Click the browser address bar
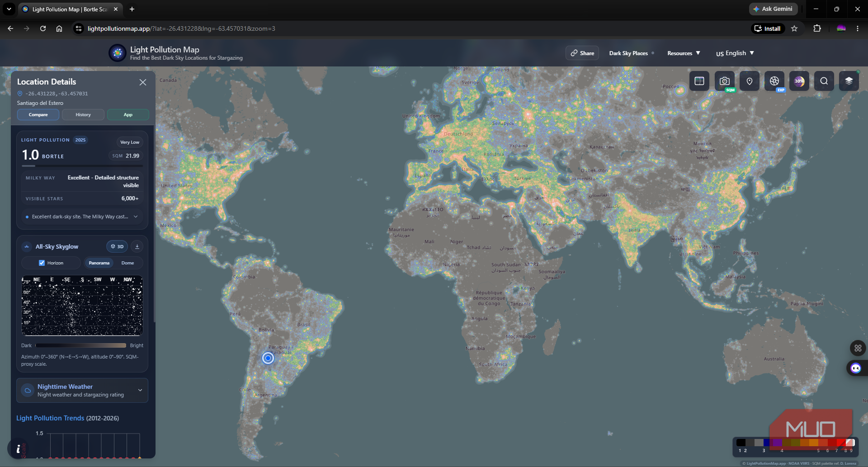This screenshot has height=467, width=868. [x=407, y=28]
